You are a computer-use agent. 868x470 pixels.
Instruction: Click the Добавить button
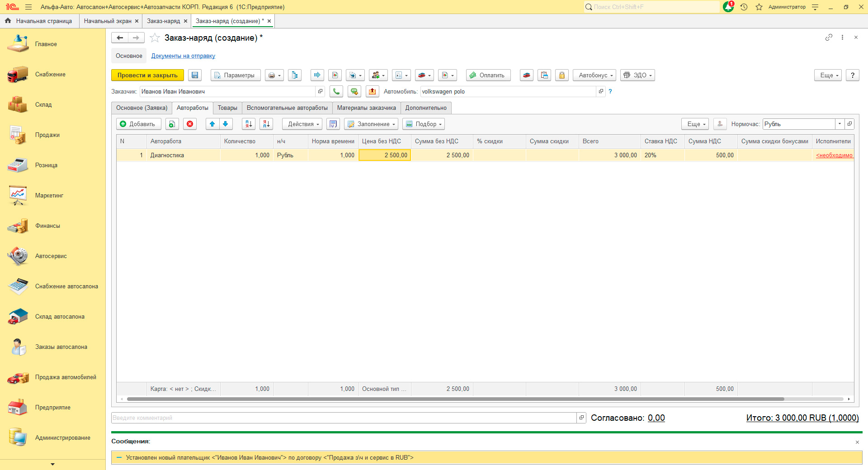[139, 124]
